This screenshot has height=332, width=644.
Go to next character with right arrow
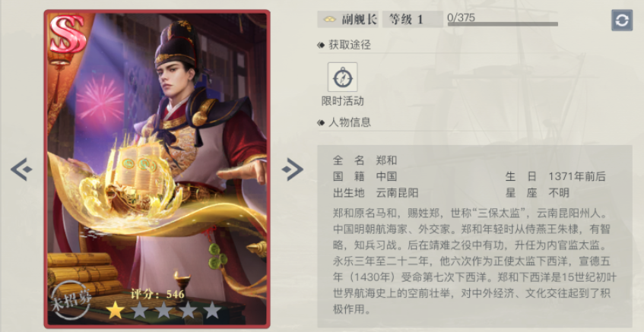coord(293,169)
